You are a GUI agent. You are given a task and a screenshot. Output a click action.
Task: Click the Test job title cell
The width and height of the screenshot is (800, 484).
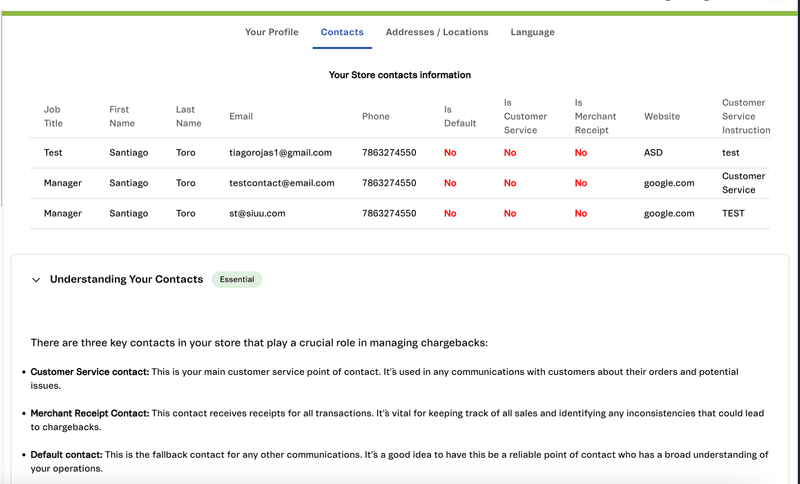tap(53, 152)
